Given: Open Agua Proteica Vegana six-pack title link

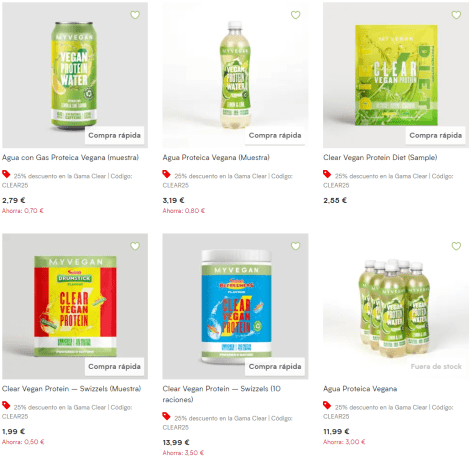Looking at the screenshot, I should 360,389.
